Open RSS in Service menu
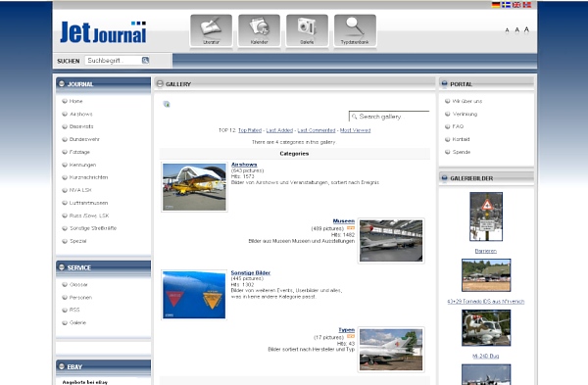588x385 pixels. click(x=74, y=310)
